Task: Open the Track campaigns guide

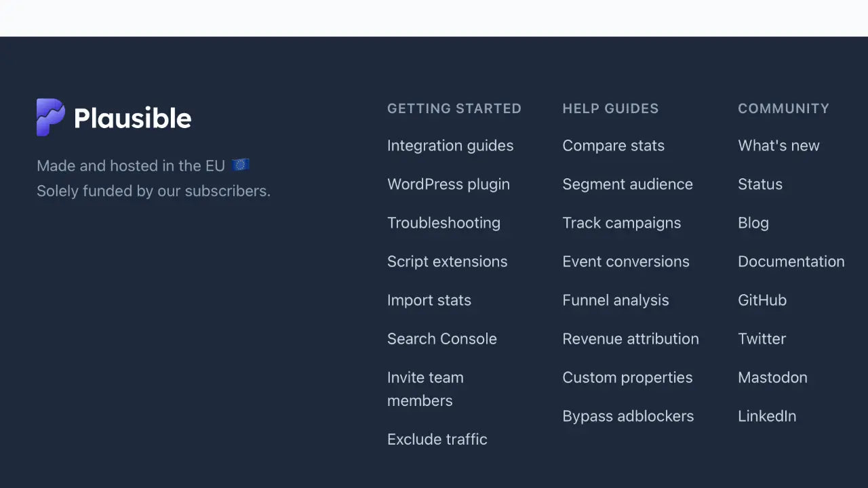Action: coord(621,222)
